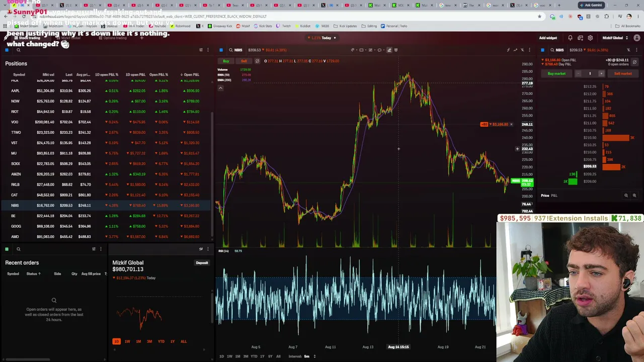The height and width of the screenshot is (362, 644).
Task: Open the Today P&L dropdown in the top bar
Action: (323, 38)
